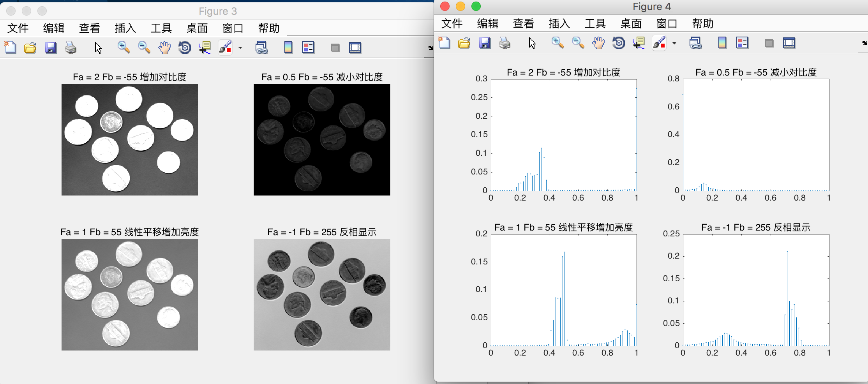Viewport: 868px width, 384px height.
Task: Save Figure 4 with floppy icon
Action: (485, 43)
